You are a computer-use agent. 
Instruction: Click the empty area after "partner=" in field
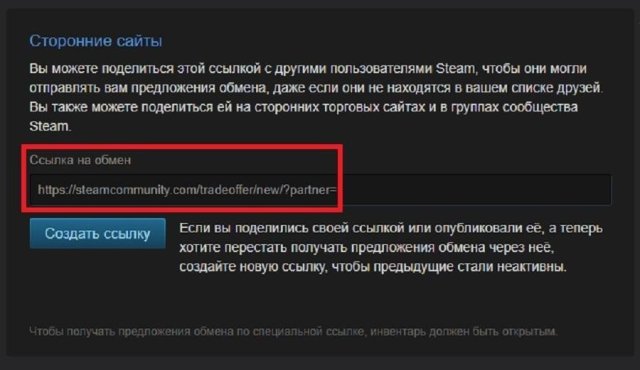point(473,190)
